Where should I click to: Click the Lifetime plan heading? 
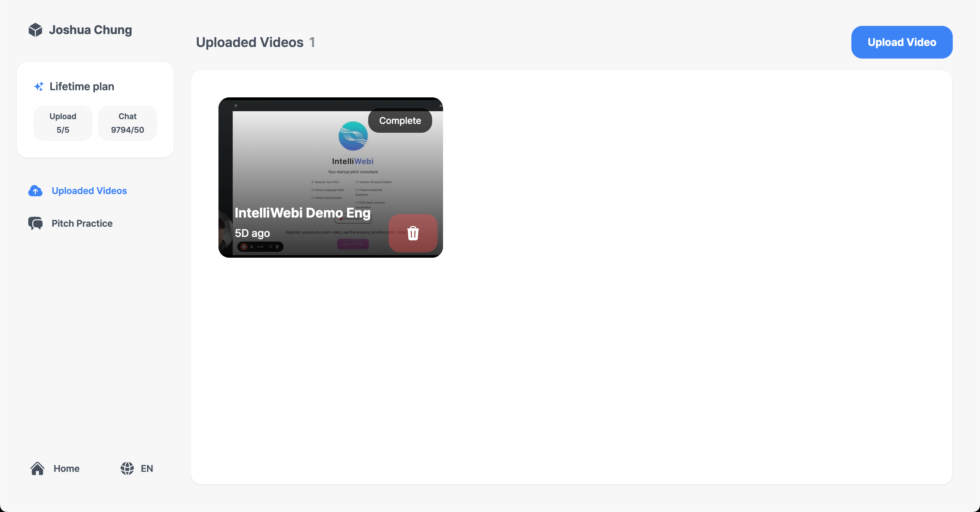[81, 86]
